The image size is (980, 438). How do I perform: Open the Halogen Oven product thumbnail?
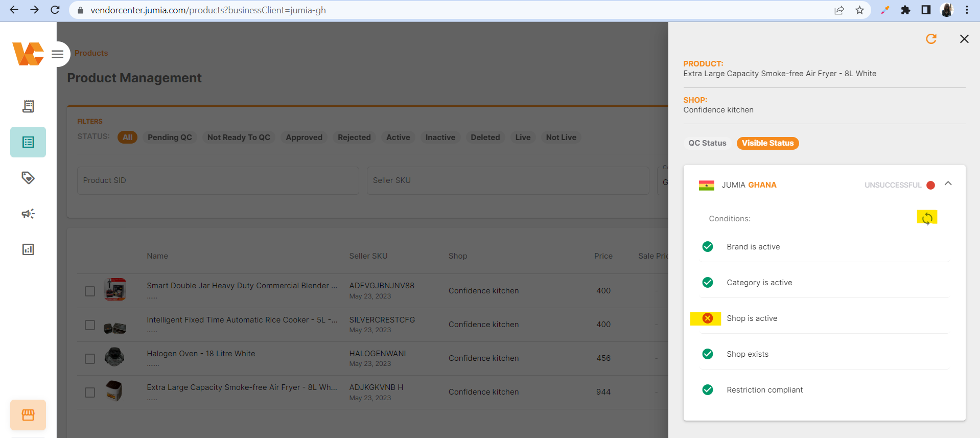point(114,357)
